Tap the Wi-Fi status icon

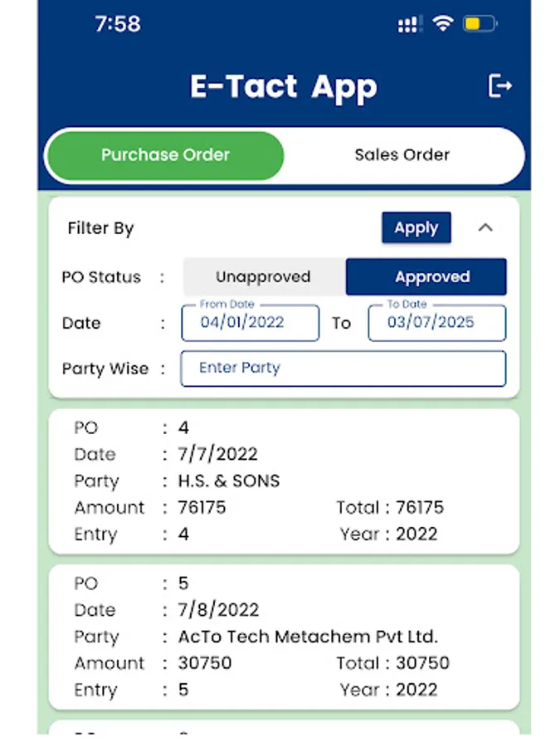[443, 24]
